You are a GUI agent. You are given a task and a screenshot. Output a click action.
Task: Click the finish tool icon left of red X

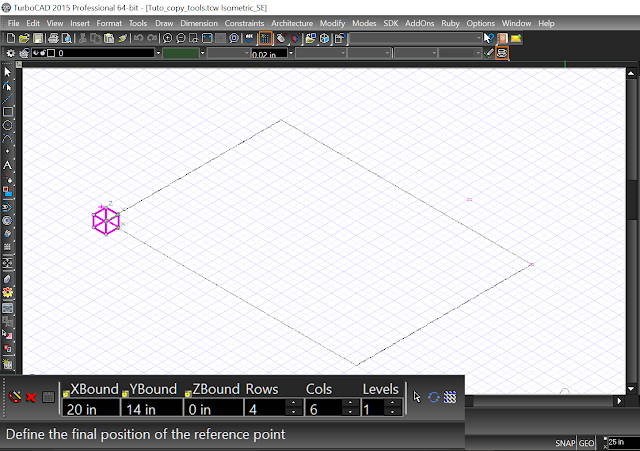pos(15,397)
